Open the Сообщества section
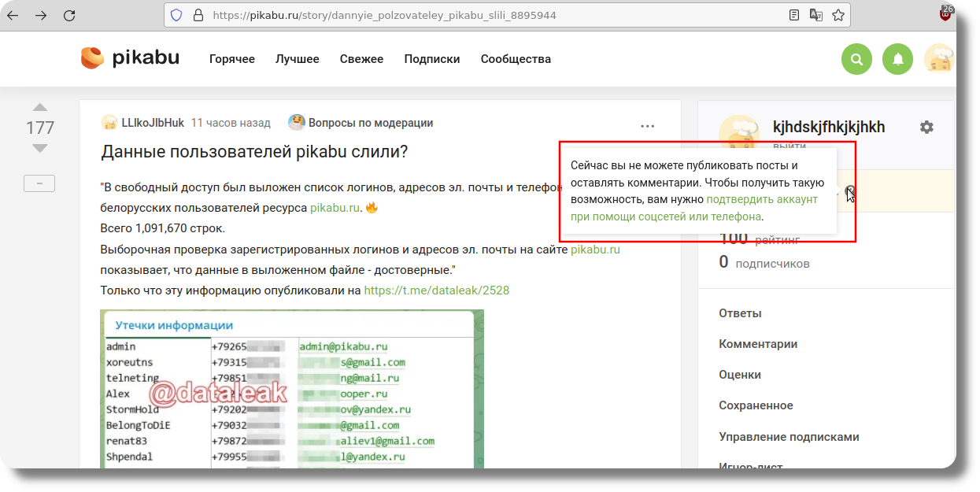 coord(516,59)
